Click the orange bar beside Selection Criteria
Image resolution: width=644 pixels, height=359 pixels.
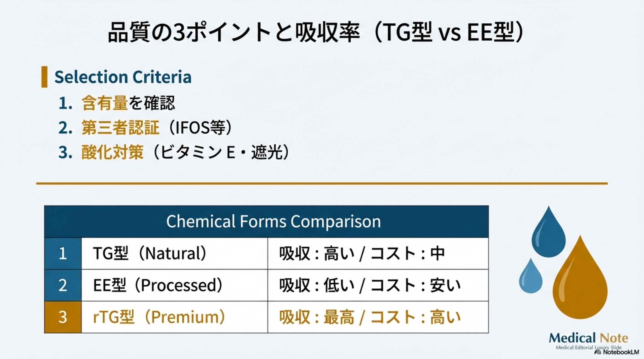point(44,77)
